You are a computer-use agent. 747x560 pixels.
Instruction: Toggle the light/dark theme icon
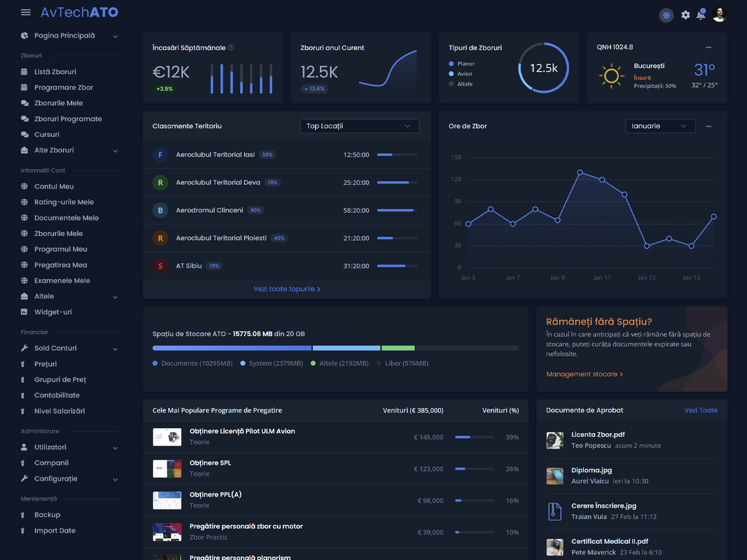tap(666, 15)
